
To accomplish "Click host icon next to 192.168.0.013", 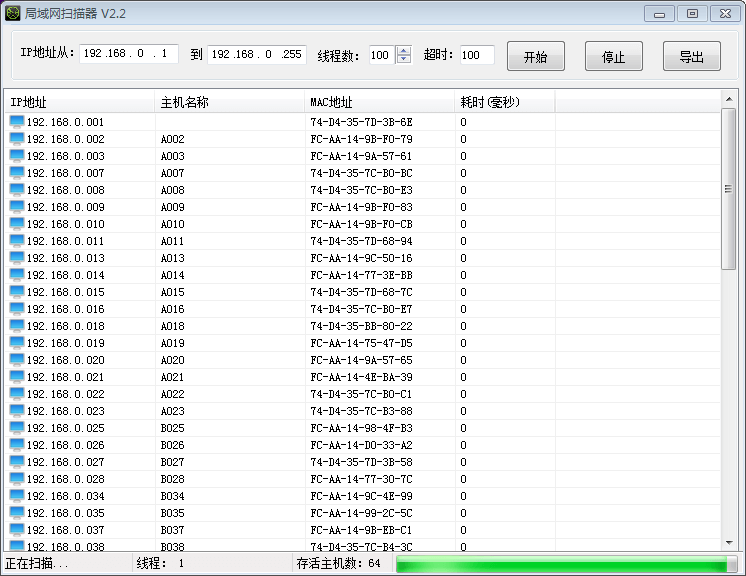I will (x=17, y=258).
